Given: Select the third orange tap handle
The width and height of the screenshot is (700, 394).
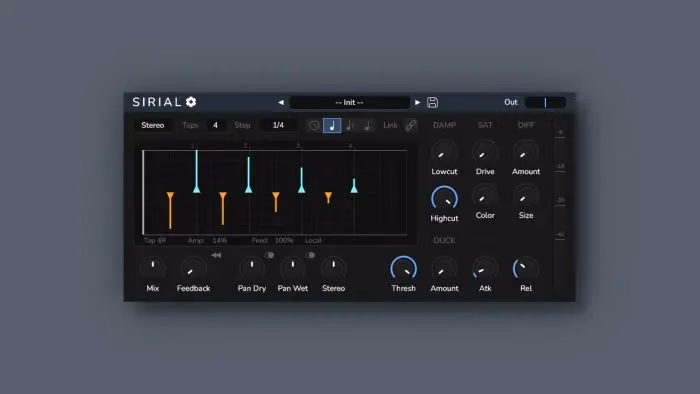Looking at the screenshot, I should point(276,195).
